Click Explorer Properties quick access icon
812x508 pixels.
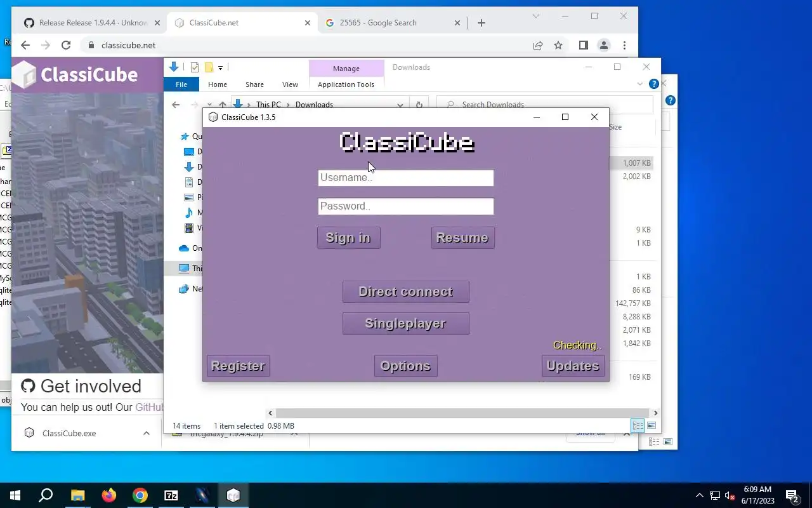(195, 67)
